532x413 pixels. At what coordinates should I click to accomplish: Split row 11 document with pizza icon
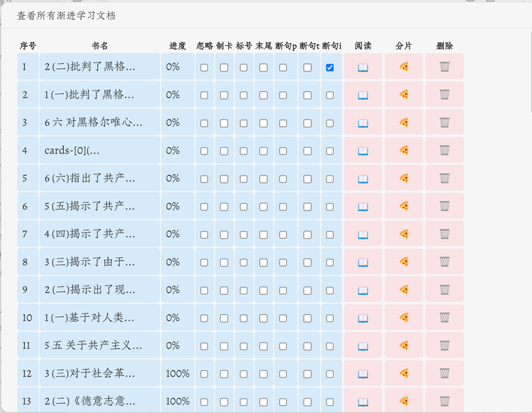pyautogui.click(x=403, y=345)
